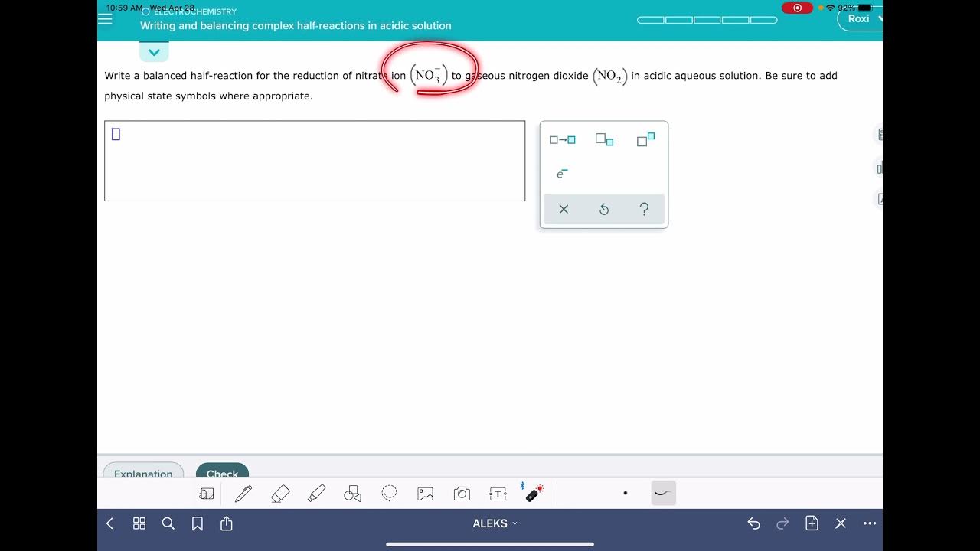980x551 pixels.
Task: Undo last entry in answer palette
Action: tap(603, 209)
